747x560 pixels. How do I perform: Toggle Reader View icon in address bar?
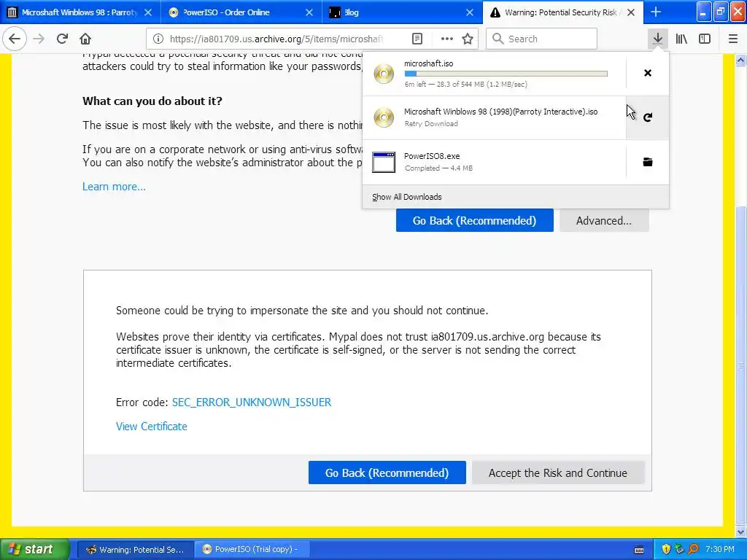417,39
